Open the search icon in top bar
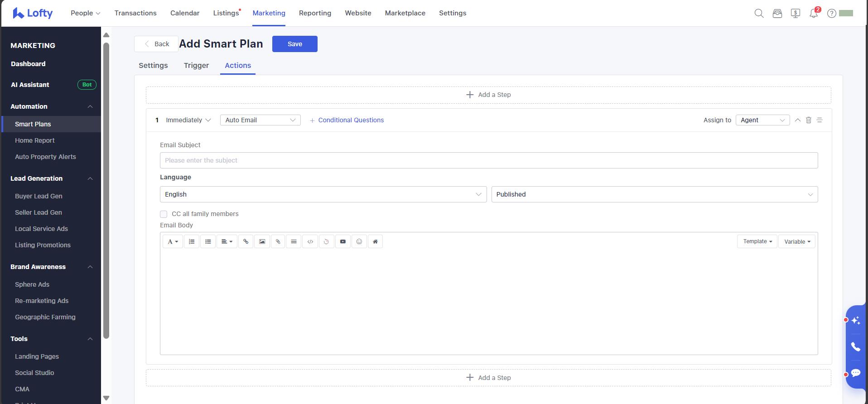This screenshot has width=868, height=404. point(759,13)
